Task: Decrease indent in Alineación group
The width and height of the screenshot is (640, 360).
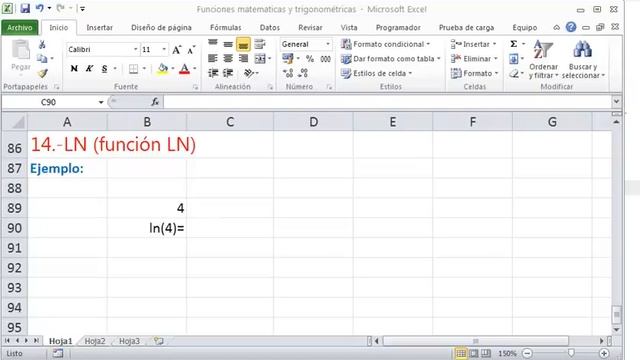Action: 213,73
